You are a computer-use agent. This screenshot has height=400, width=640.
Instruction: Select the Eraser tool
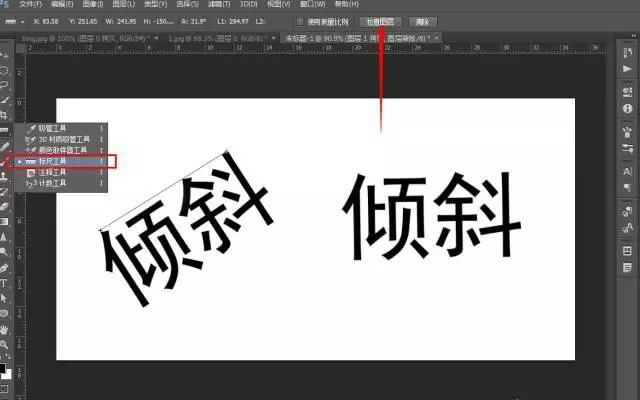coord(4,207)
